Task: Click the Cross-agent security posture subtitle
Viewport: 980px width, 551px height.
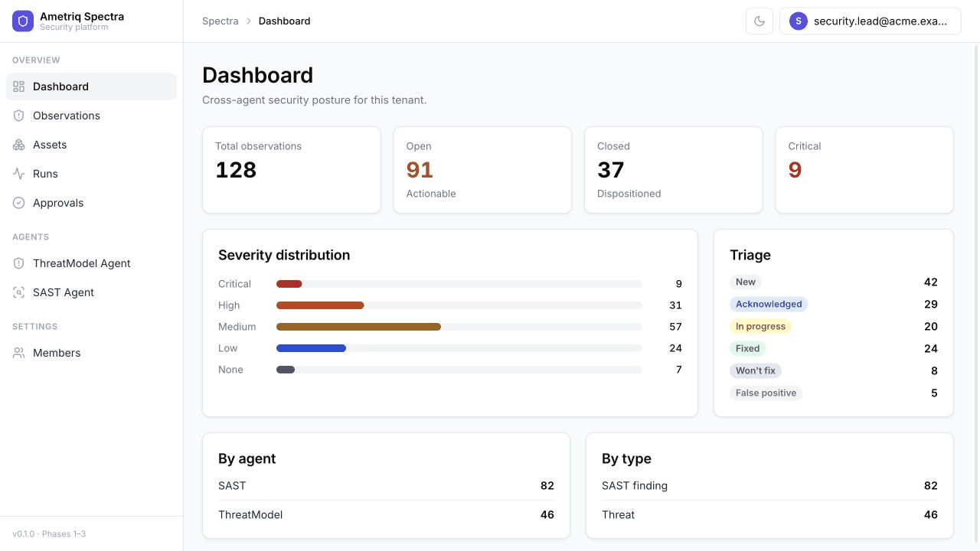Action: coord(314,100)
